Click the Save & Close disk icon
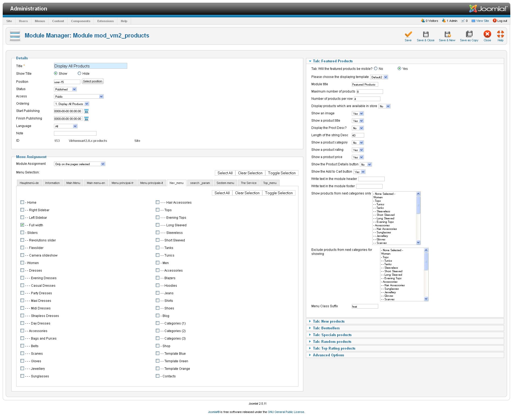This screenshot has width=513, height=420. (x=425, y=34)
